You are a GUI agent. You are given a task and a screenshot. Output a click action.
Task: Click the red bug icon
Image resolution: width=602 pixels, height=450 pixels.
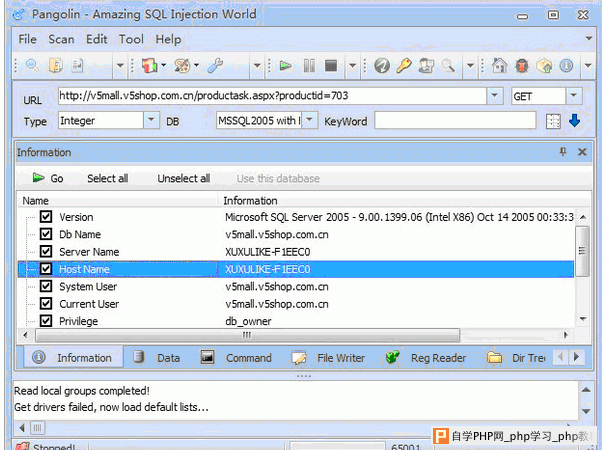[522, 66]
